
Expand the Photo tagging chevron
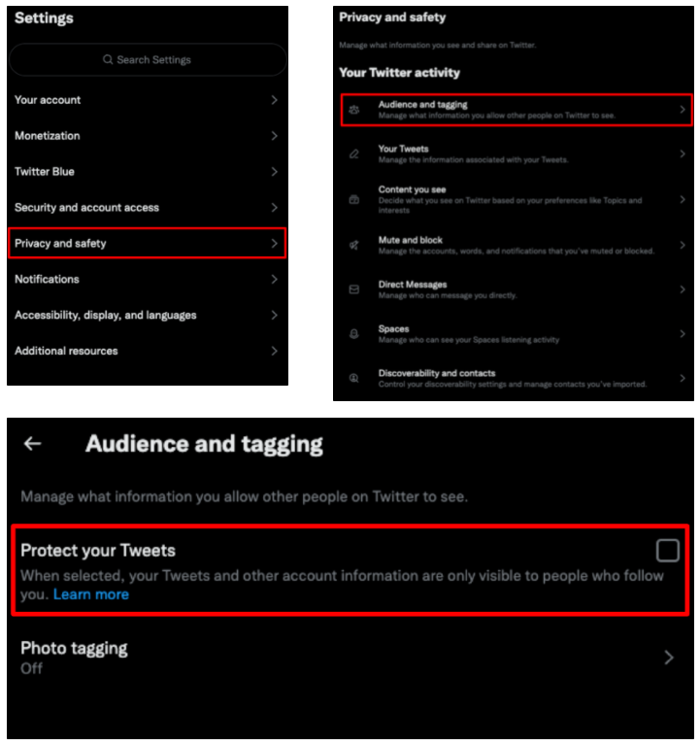click(668, 658)
